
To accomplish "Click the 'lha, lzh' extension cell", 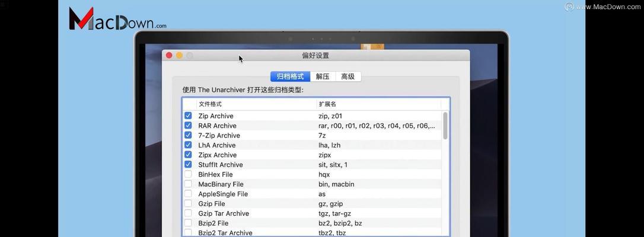I will 329,145.
